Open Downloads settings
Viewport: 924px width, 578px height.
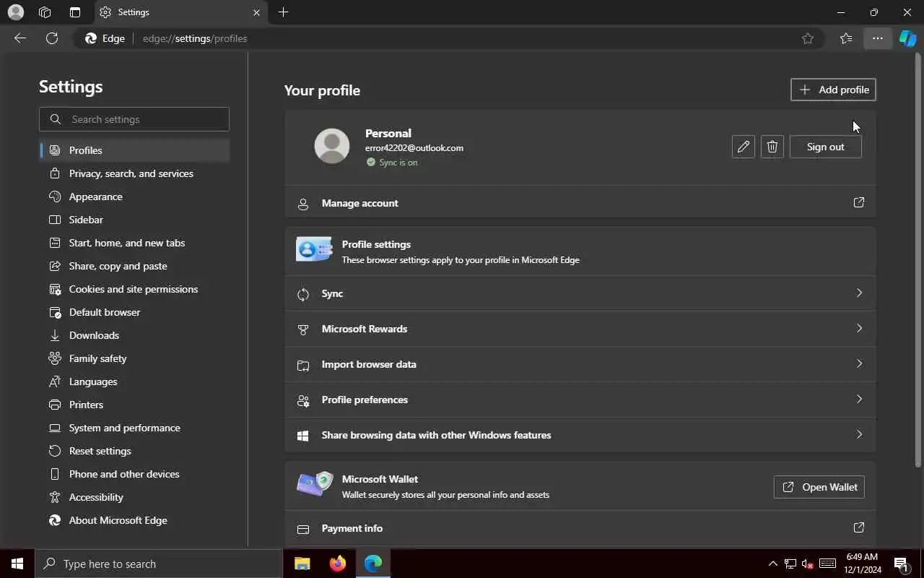134,335
